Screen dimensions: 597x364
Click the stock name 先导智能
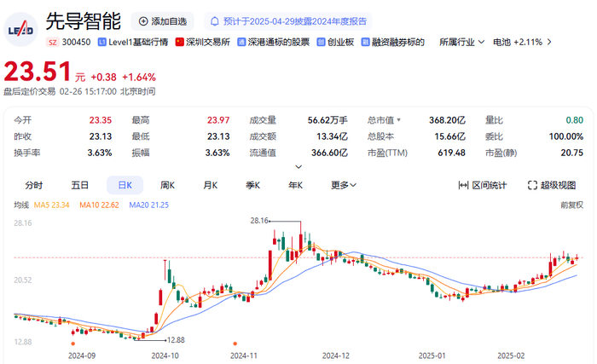pos(84,21)
